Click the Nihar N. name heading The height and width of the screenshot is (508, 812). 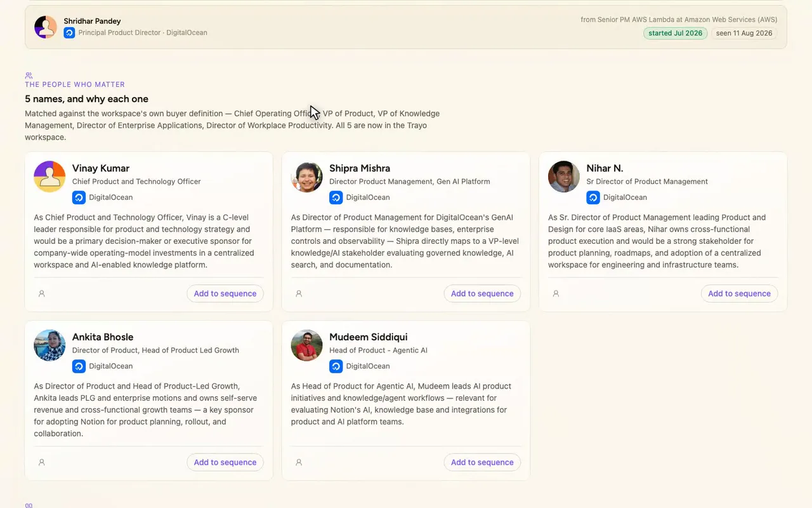point(605,168)
